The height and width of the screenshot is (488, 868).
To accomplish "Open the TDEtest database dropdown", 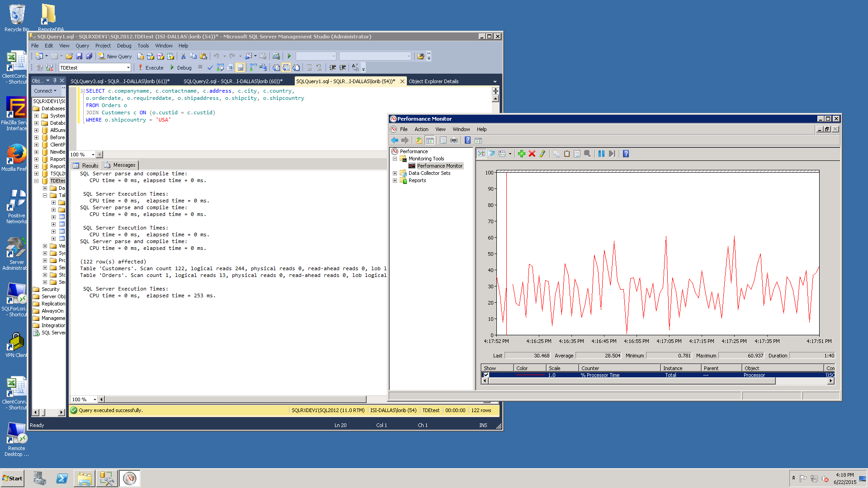I will tap(128, 68).
